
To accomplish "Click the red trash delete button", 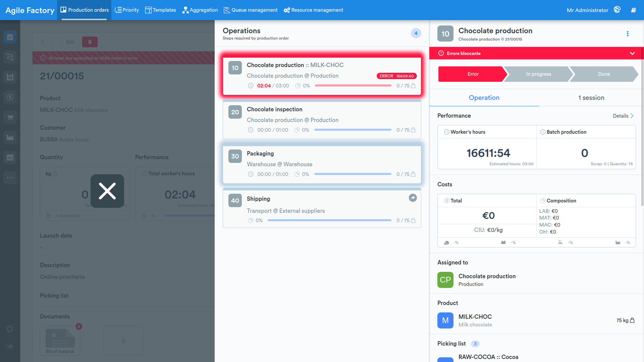I will [x=90, y=42].
